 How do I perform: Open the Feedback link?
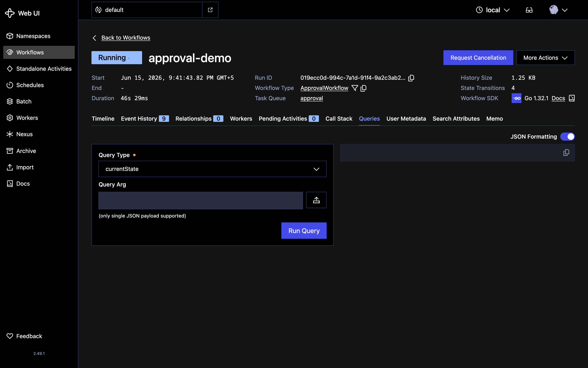[x=39, y=336]
